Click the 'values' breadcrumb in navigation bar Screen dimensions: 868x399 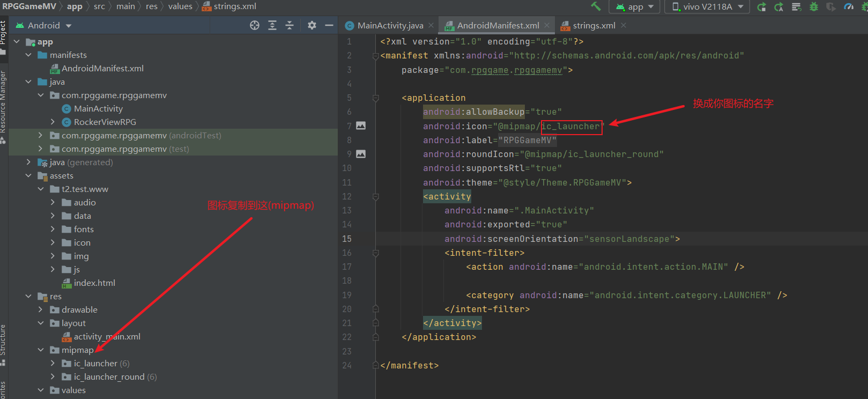coord(180,6)
